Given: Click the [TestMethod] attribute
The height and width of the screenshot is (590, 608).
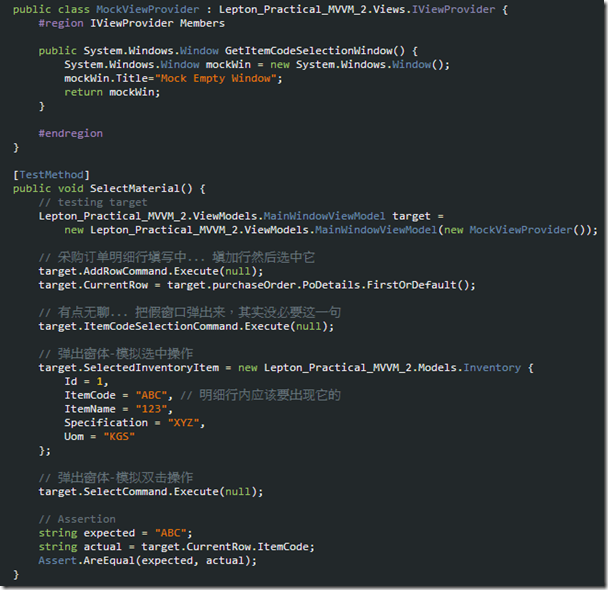Looking at the screenshot, I should (51, 175).
